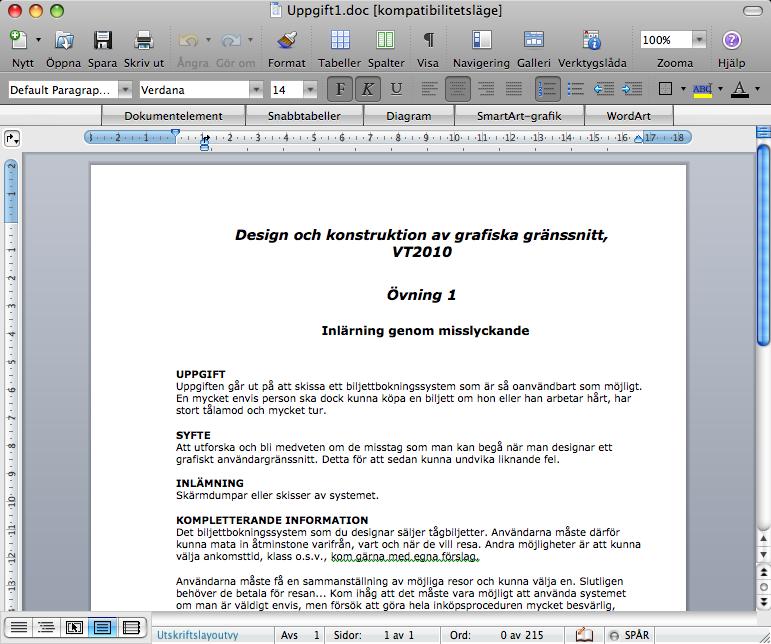This screenshot has height=644, width=771.
Task: Toggle numbered list
Action: coord(547,89)
